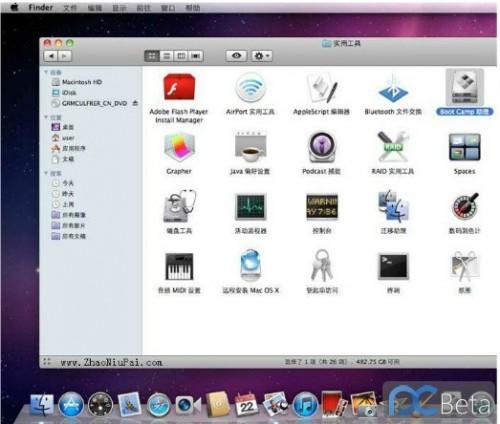Click the Quick Look eye button
500x424 pixels.
click(x=236, y=56)
